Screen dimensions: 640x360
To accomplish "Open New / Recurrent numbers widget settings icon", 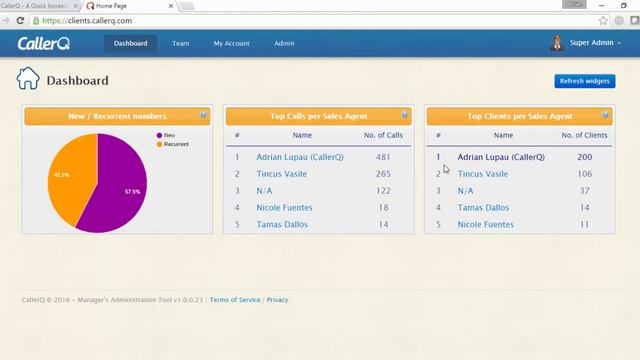I will [203, 116].
